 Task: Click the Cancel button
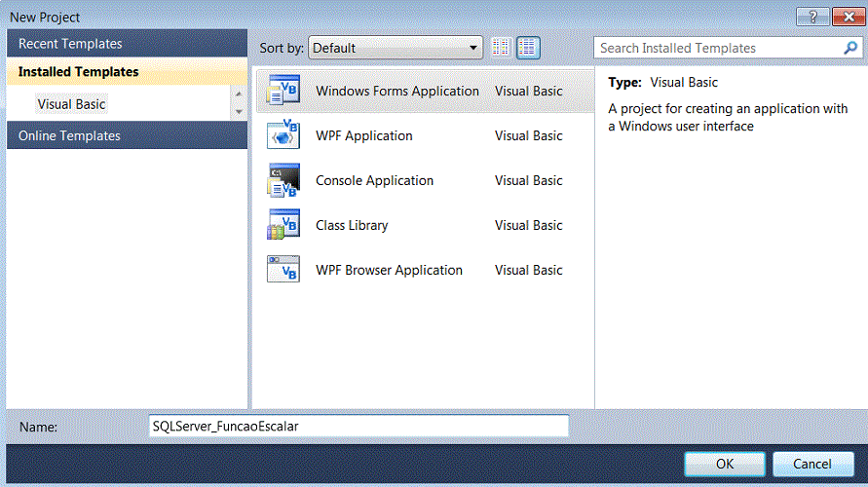(x=812, y=464)
